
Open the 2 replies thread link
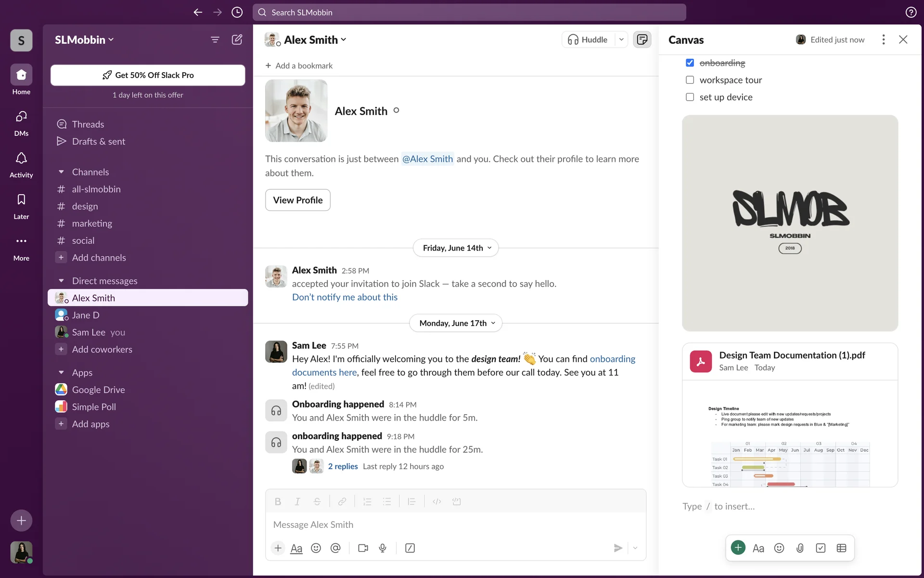coord(343,466)
